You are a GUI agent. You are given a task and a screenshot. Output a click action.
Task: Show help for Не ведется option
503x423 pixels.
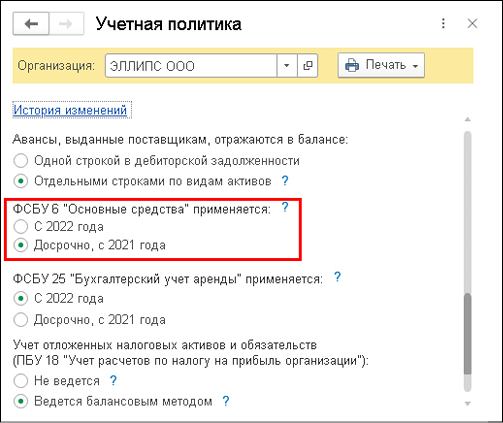[113, 380]
